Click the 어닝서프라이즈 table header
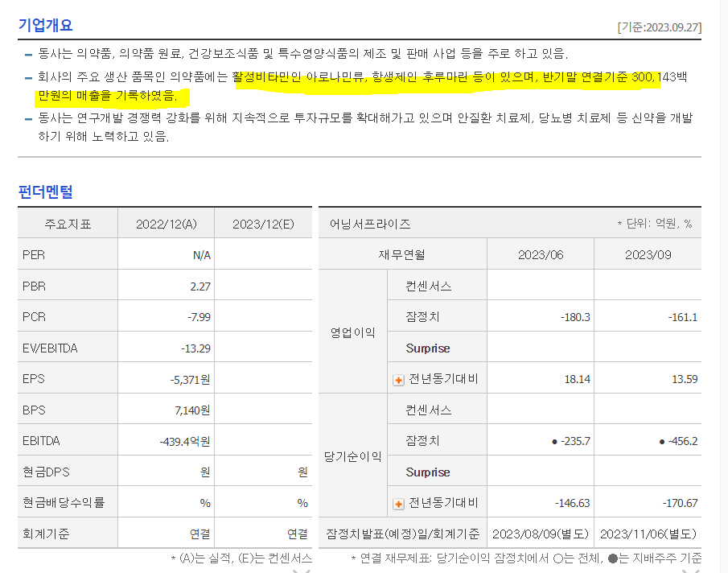This screenshot has width=728, height=573. pyautogui.click(x=370, y=225)
